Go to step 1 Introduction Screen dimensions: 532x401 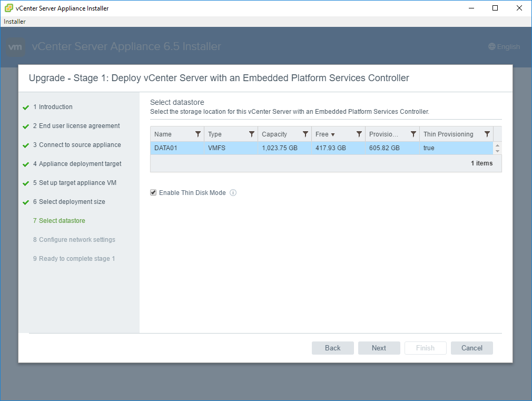[53, 106]
